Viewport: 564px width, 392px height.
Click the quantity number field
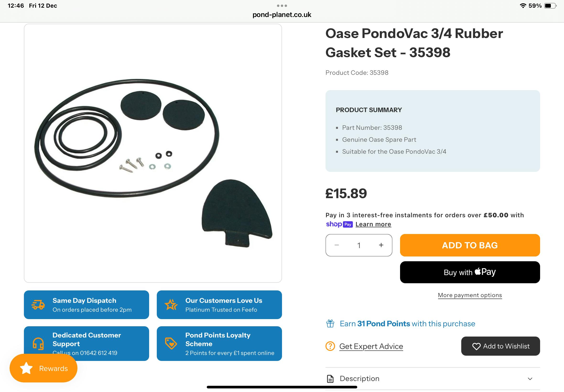coord(359,245)
